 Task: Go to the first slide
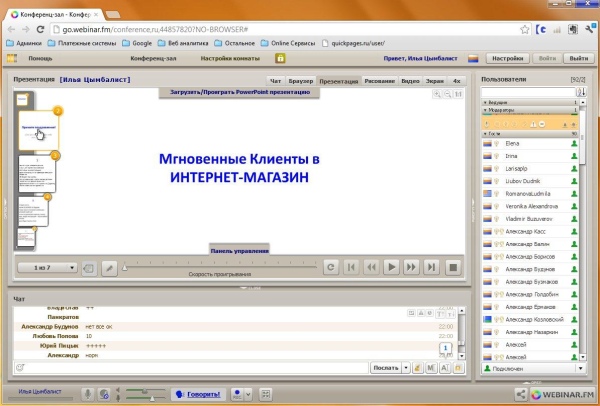coord(350,267)
